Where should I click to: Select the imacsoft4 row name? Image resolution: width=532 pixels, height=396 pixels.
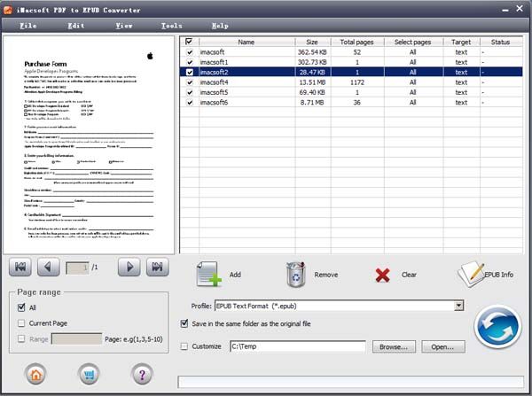(x=214, y=82)
